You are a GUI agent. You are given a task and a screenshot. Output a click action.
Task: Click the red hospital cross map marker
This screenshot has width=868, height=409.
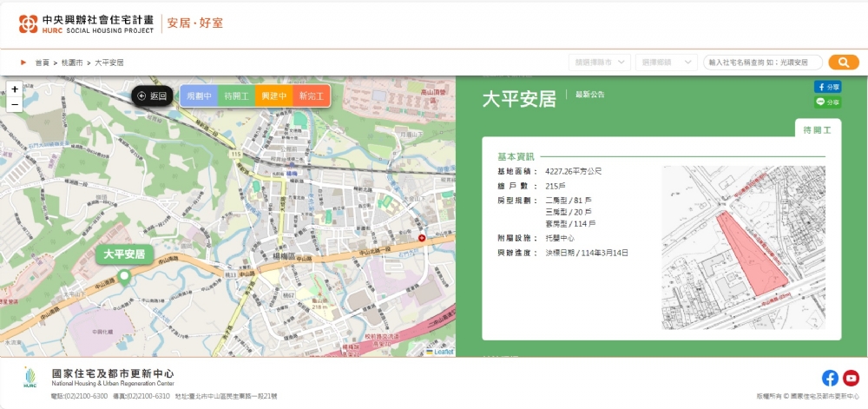pyautogui.click(x=422, y=238)
